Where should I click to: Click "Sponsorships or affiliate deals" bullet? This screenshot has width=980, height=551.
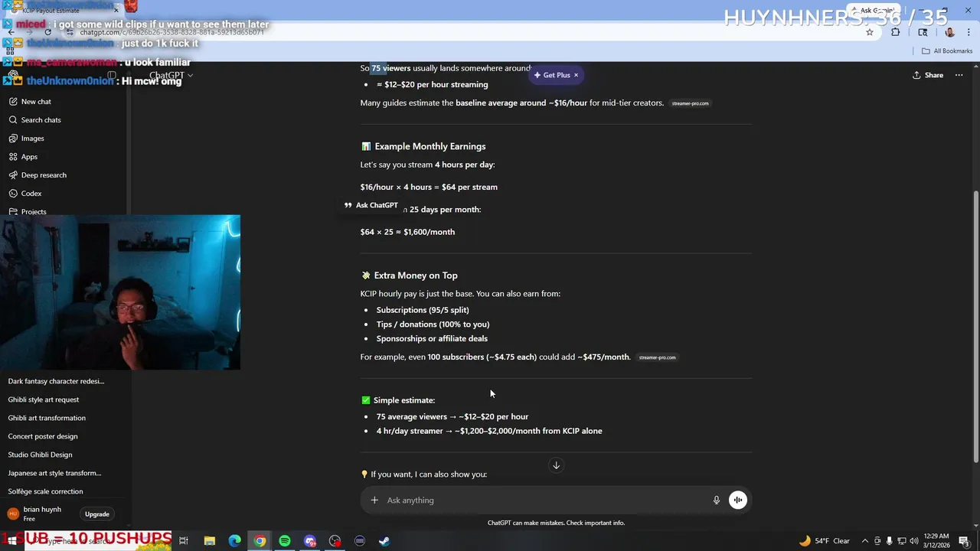(x=432, y=339)
